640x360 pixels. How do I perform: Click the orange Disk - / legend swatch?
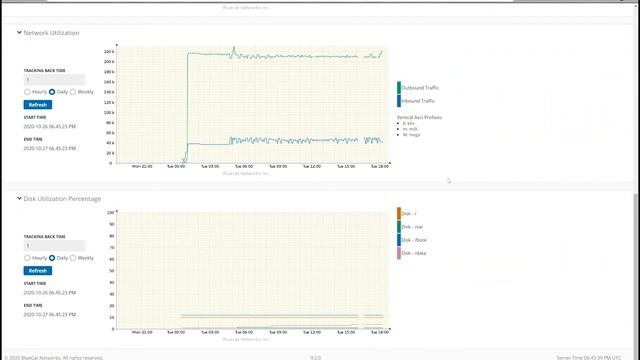tap(399, 213)
